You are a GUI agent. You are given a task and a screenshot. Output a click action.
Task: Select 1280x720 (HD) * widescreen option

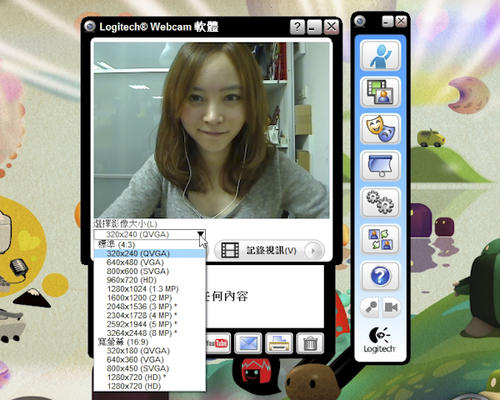[x=150, y=377]
